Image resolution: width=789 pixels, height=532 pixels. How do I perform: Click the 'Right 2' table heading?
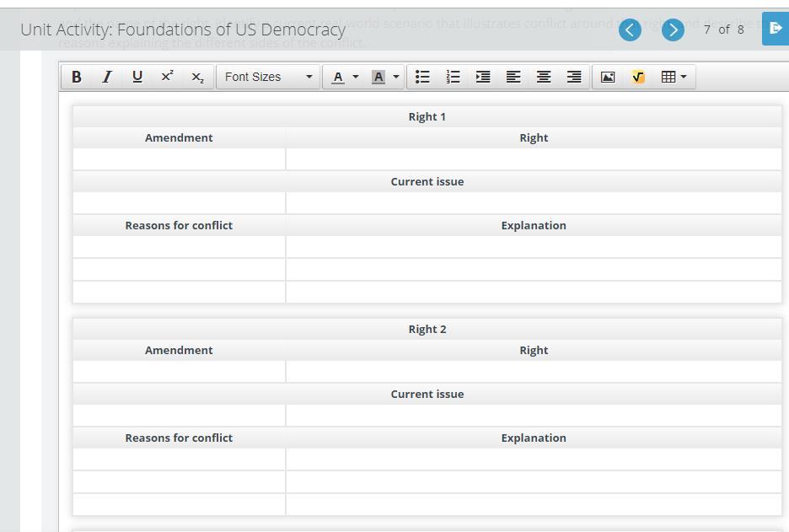tap(427, 329)
